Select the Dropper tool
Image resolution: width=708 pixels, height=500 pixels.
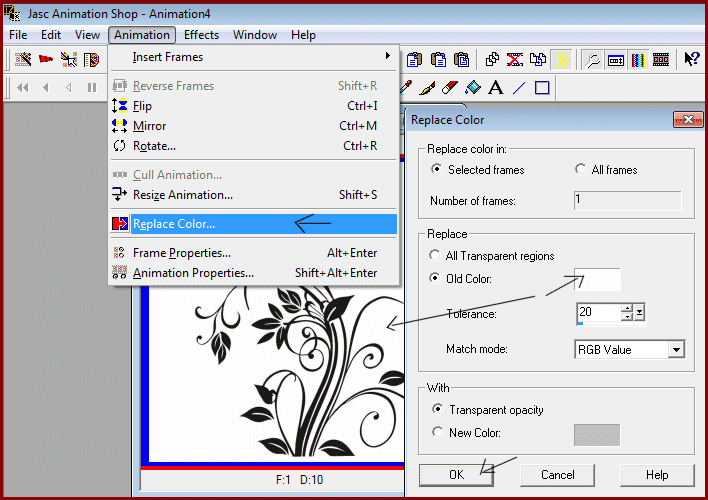[x=405, y=88]
